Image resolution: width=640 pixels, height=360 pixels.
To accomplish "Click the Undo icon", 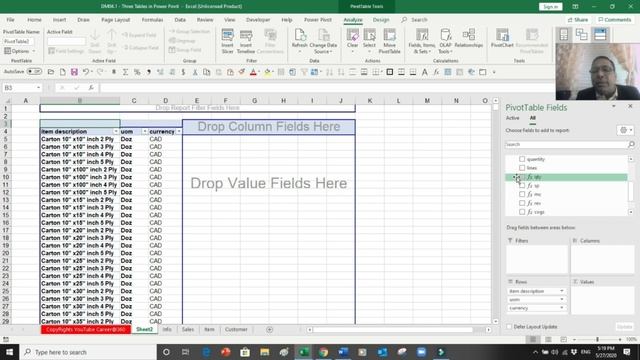I will pos(86,72).
